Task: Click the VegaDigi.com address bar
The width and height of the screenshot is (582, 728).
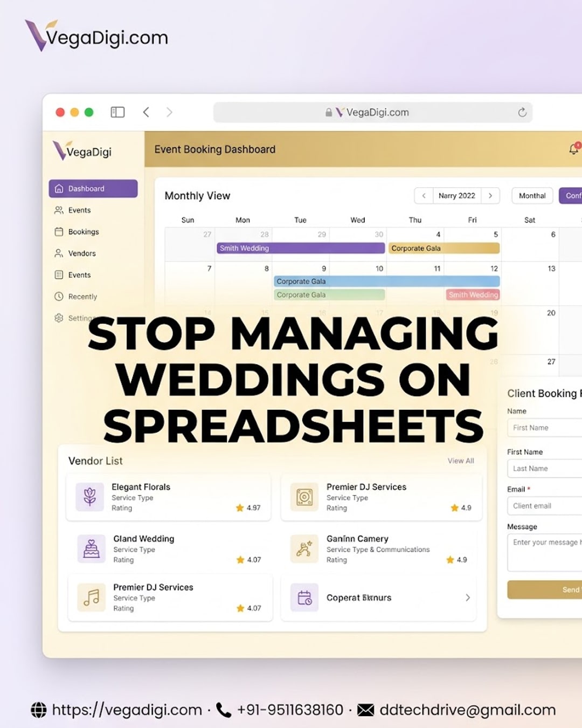Action: 373,112
